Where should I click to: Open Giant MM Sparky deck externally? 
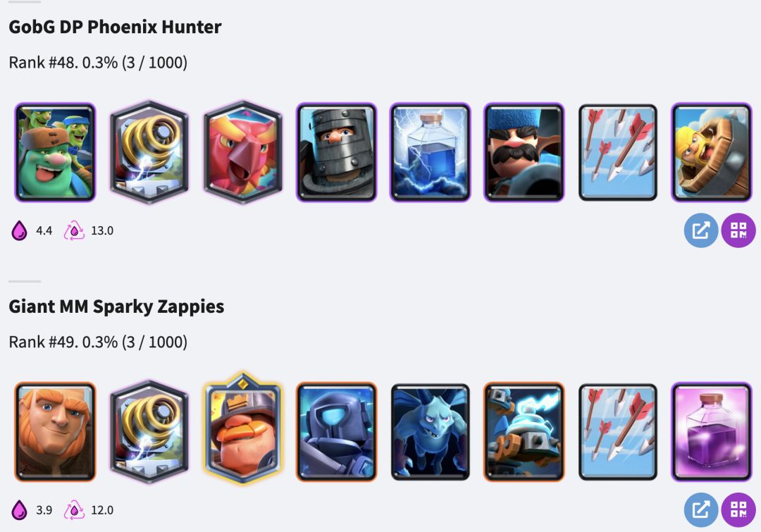(701, 509)
